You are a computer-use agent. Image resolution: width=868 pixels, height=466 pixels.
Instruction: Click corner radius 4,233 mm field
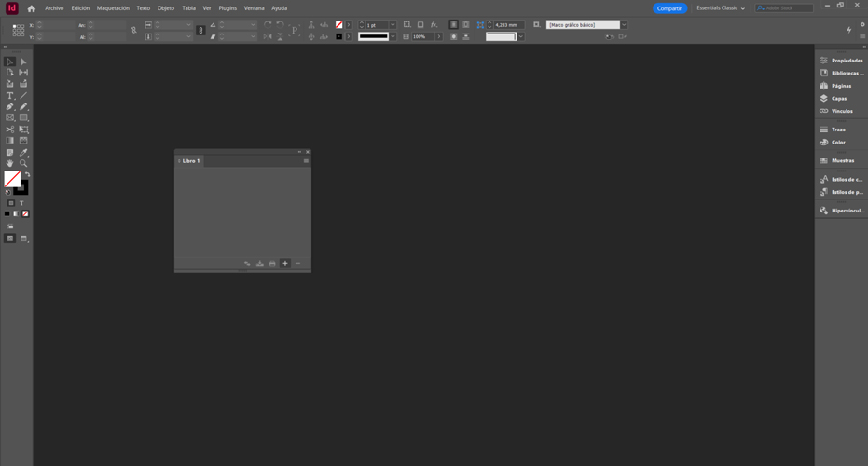(x=508, y=25)
